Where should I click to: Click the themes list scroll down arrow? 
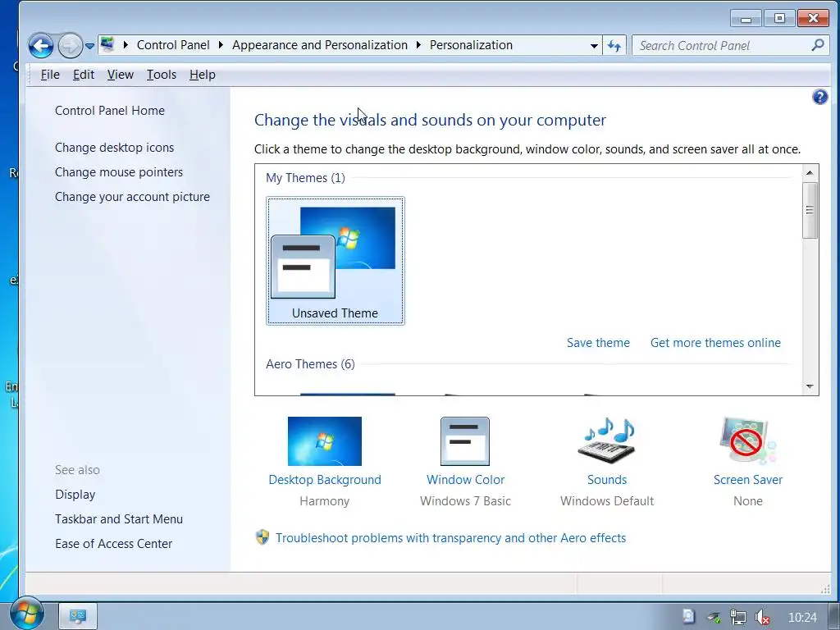tap(810, 386)
